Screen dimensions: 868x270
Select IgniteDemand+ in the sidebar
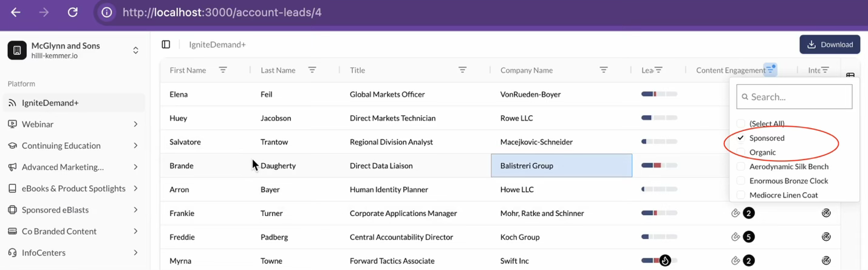50,103
